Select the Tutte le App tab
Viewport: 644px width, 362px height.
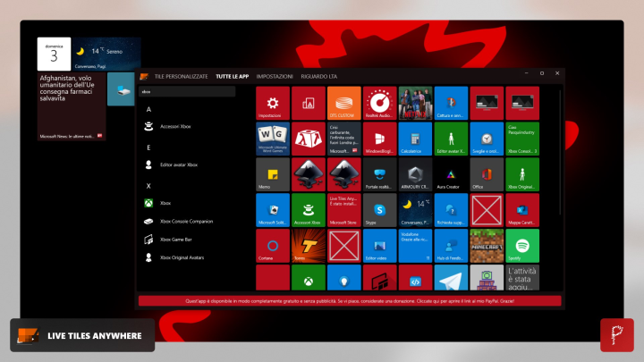click(x=232, y=76)
